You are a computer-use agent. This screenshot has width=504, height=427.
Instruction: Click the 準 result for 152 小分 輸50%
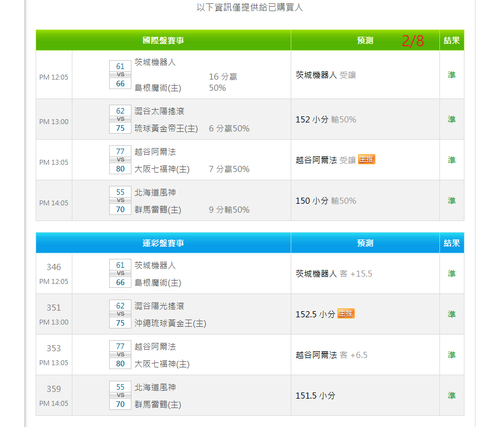point(452,119)
